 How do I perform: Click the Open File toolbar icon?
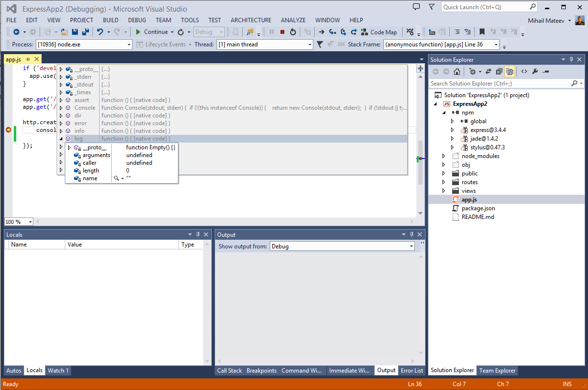pos(64,32)
